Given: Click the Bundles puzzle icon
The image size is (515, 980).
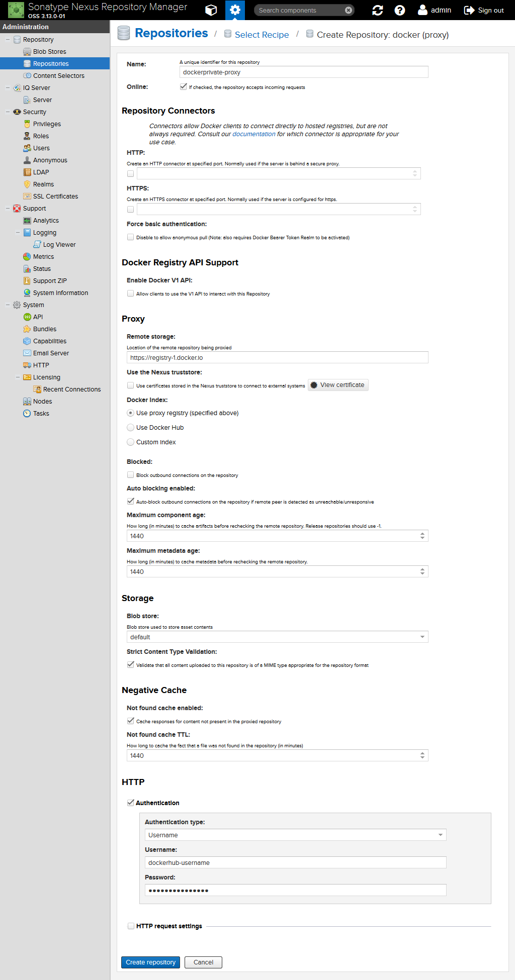Looking at the screenshot, I should (27, 329).
